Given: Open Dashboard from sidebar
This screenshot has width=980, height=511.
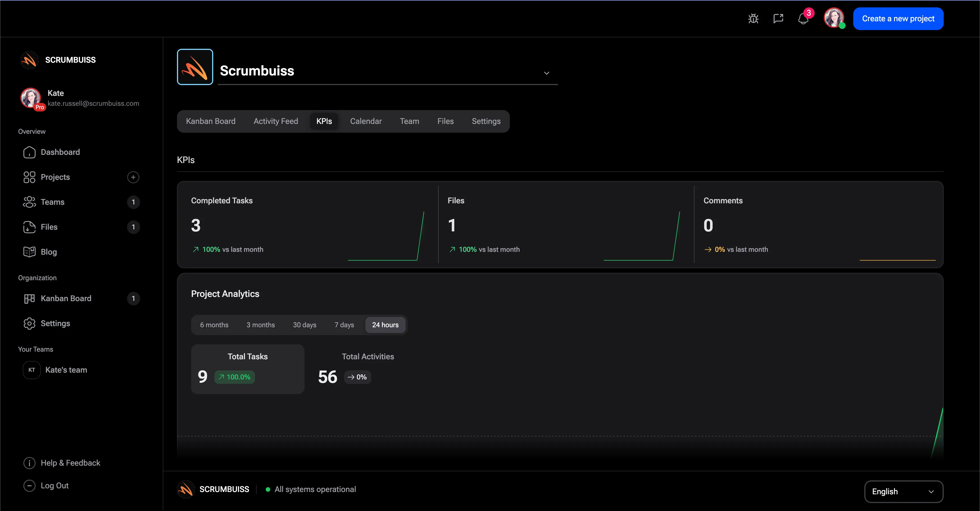Looking at the screenshot, I should tap(60, 152).
